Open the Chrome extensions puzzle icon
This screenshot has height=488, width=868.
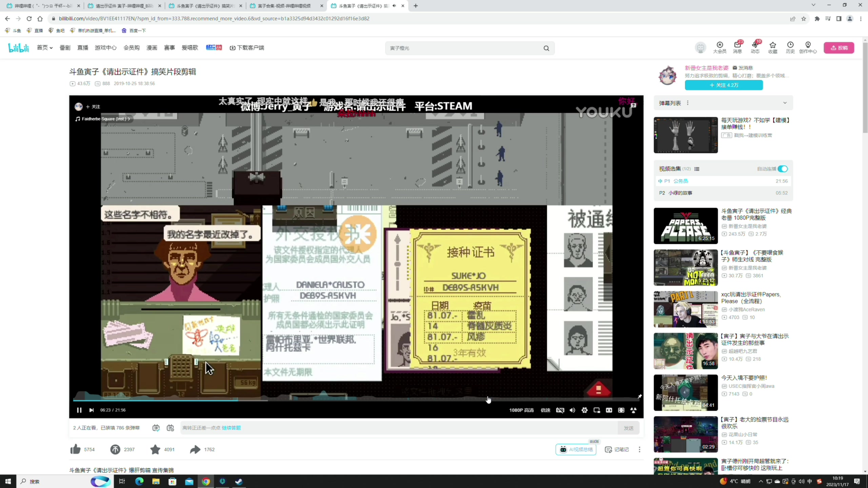click(x=817, y=19)
